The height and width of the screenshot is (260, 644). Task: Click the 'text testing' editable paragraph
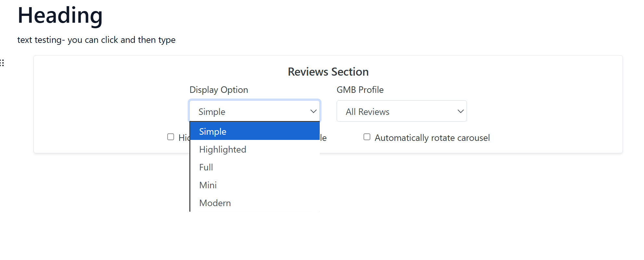coord(96,40)
